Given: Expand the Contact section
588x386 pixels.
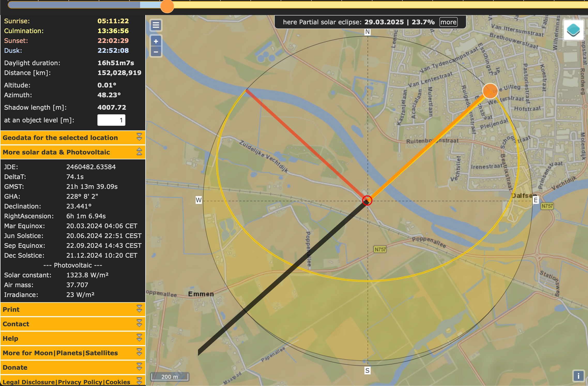Looking at the screenshot, I should [73, 324].
